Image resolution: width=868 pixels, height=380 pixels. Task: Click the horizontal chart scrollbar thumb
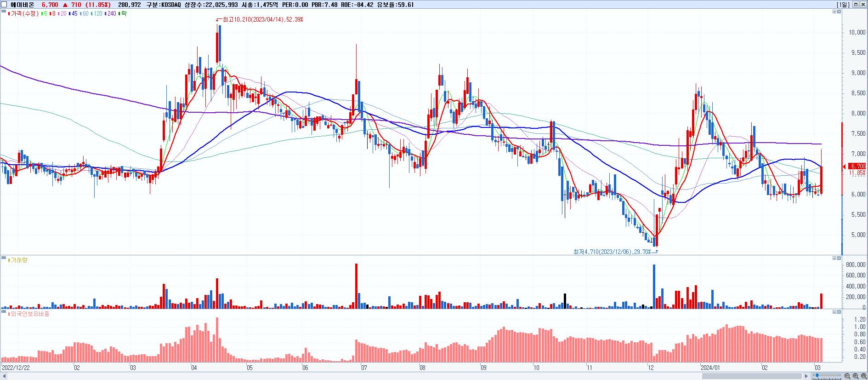click(x=752, y=376)
